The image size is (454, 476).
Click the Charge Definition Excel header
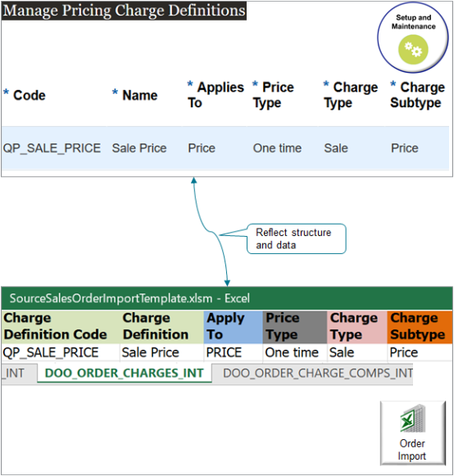pyautogui.click(x=162, y=327)
